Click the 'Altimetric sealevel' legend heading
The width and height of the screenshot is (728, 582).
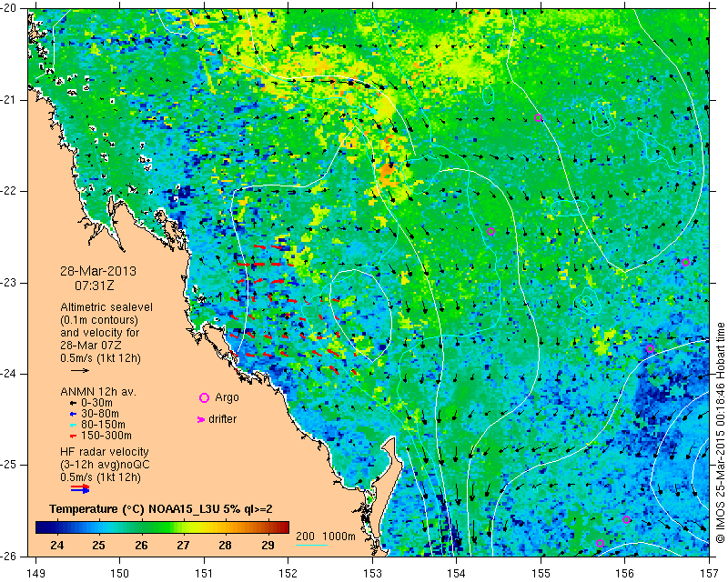(106, 307)
